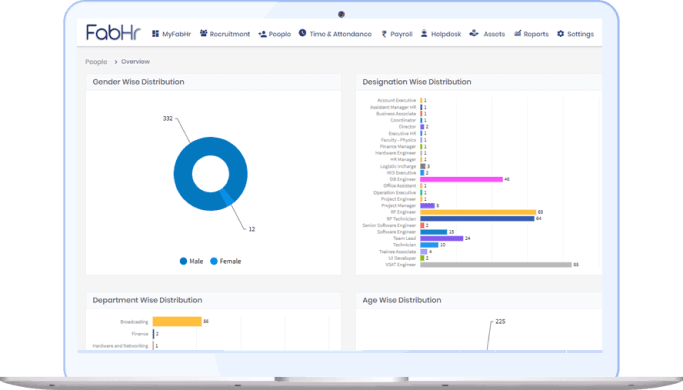Viewport: 683px width, 390px height.
Task: Open the Helpdesk menu
Action: coord(441,34)
